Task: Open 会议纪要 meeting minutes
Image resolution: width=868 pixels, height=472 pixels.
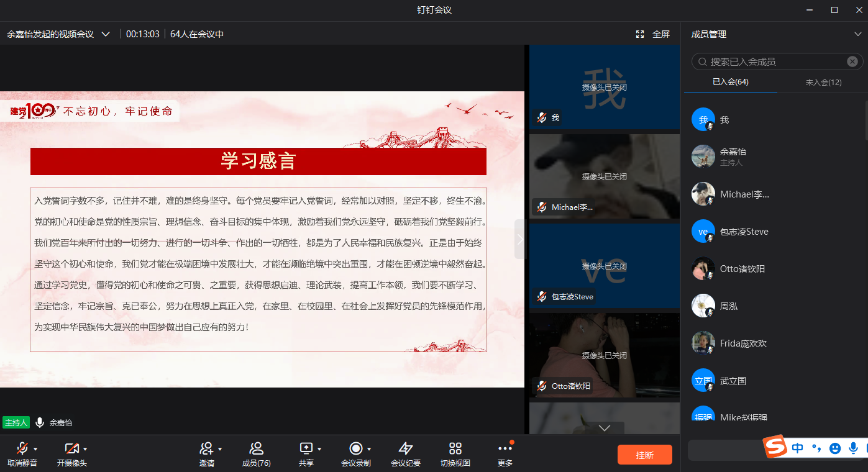Action: (405, 448)
